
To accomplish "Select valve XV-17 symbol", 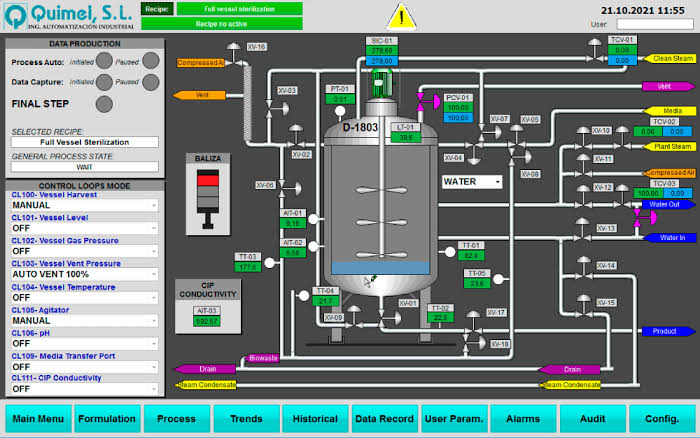I will tap(473, 323).
